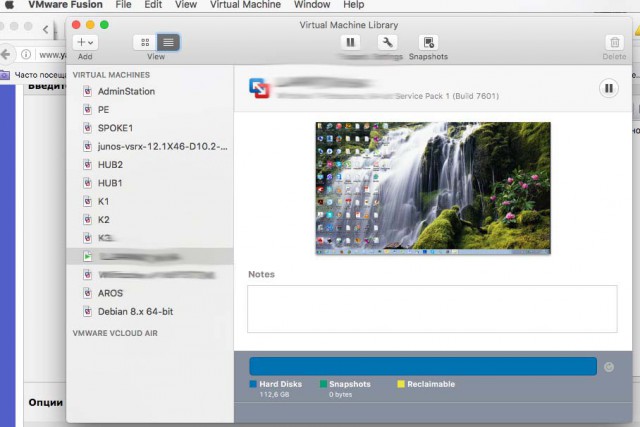The width and height of the screenshot is (640, 427).
Task: Click the PE VM file icon
Action: [x=87, y=109]
